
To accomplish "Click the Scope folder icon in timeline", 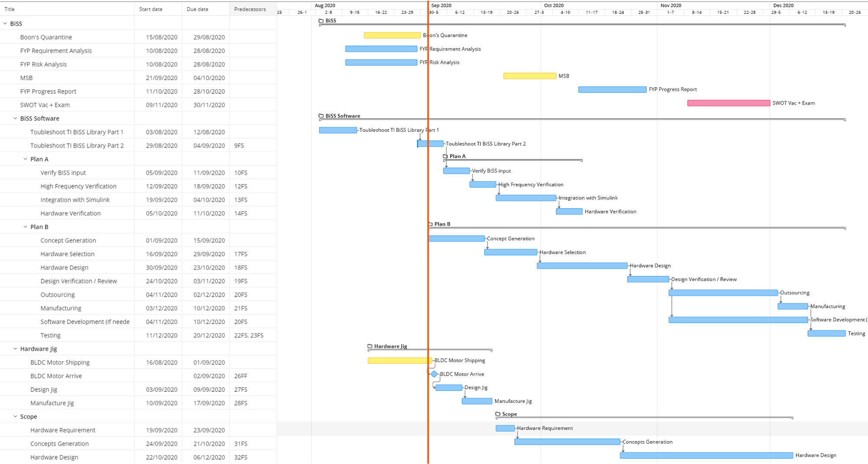I will point(498,414).
